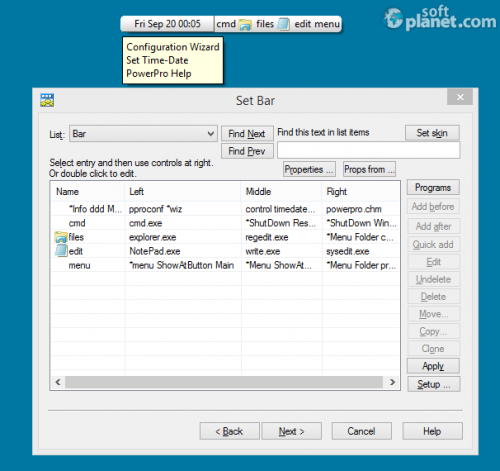
Task: Click the find text input field
Action: (x=369, y=150)
